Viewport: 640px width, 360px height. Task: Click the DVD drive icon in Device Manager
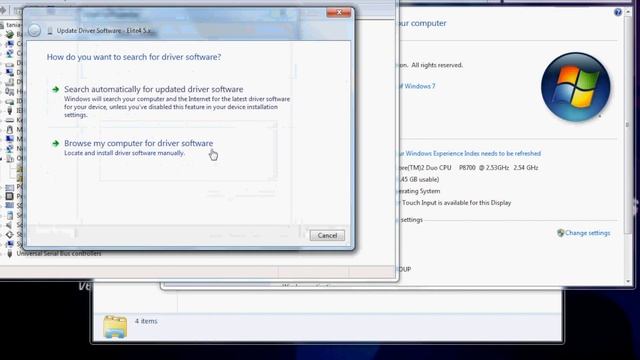coord(9,82)
